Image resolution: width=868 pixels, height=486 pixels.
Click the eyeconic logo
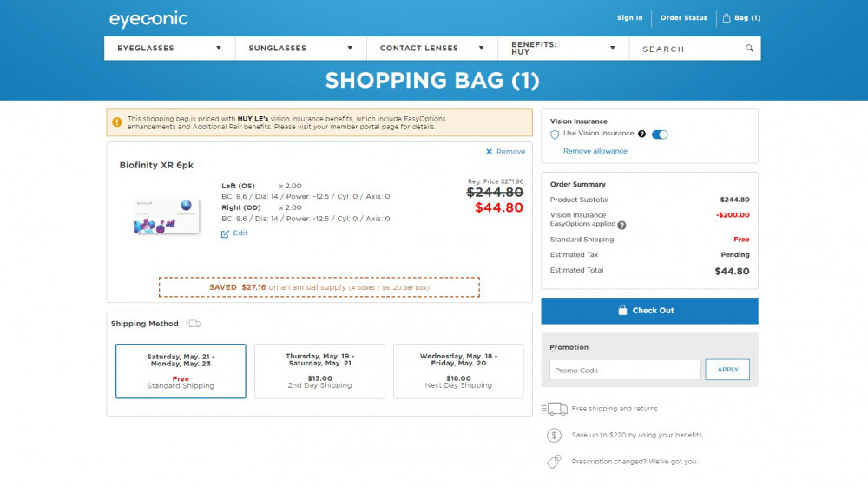[x=148, y=19]
